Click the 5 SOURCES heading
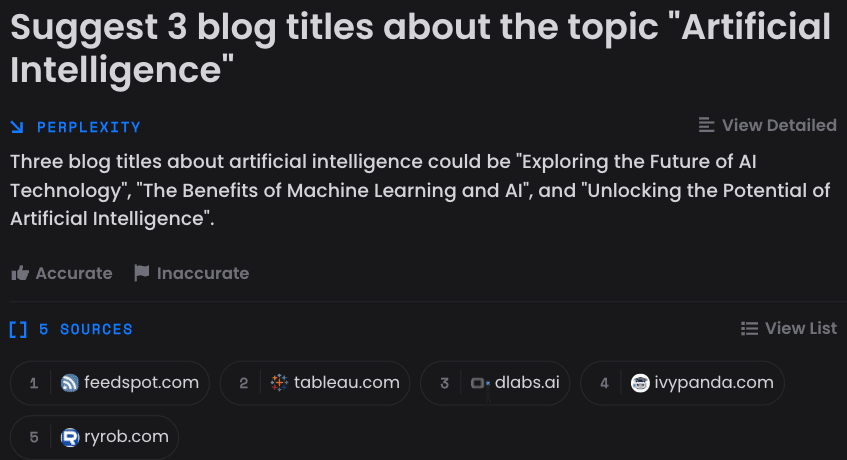The width and height of the screenshot is (847, 460). coord(85,329)
